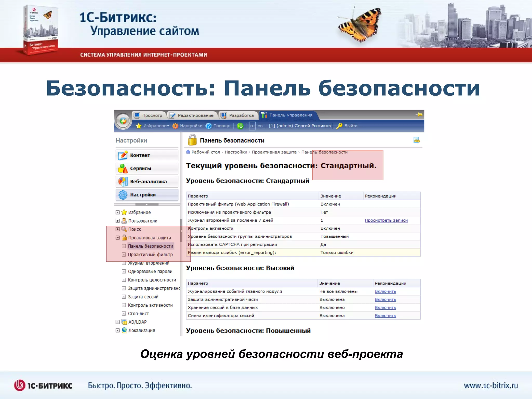The height and width of the screenshot is (399, 532).
Task: Open the Разработка tab
Action: pyautogui.click(x=238, y=115)
